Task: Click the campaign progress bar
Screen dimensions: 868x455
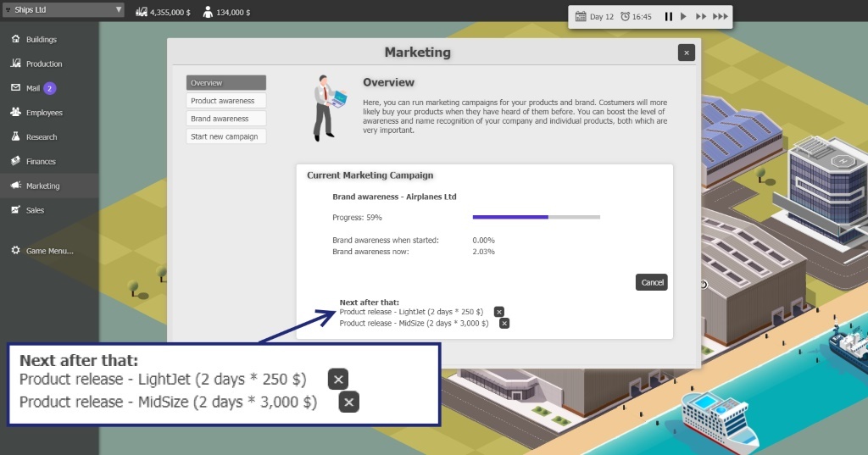Action: pyautogui.click(x=536, y=217)
